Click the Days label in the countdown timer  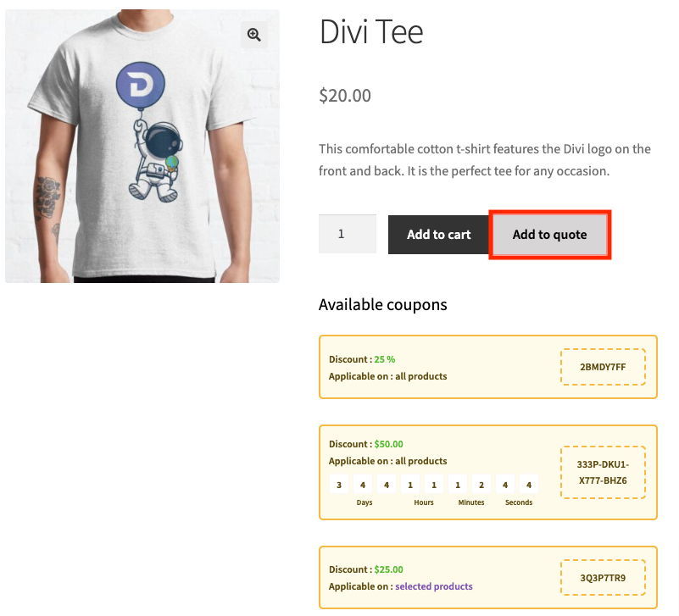click(x=365, y=502)
